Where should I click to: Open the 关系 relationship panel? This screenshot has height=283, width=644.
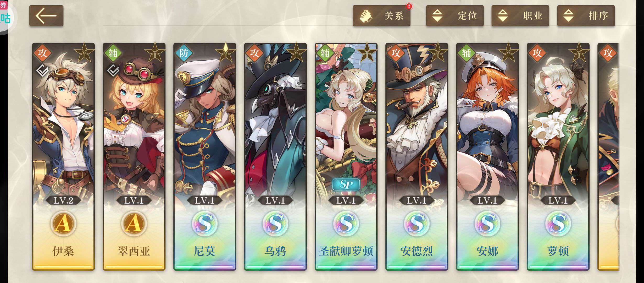(x=381, y=16)
